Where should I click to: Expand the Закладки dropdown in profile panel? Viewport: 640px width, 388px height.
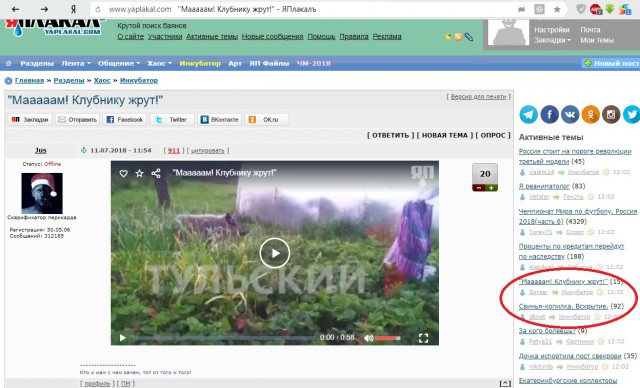coord(552,40)
